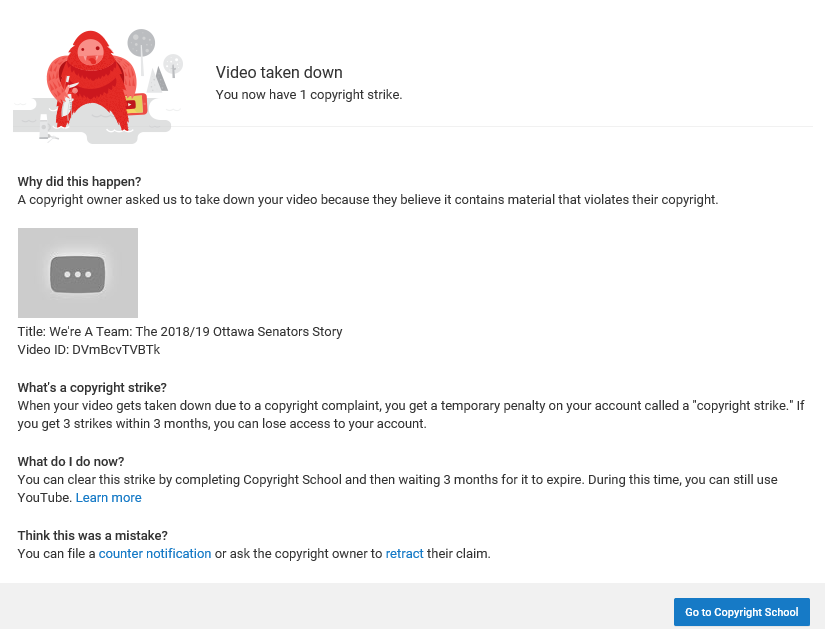This screenshot has width=825, height=629.
Task: Select Video ID DVmBcvTVBTk text
Action: pos(89,350)
